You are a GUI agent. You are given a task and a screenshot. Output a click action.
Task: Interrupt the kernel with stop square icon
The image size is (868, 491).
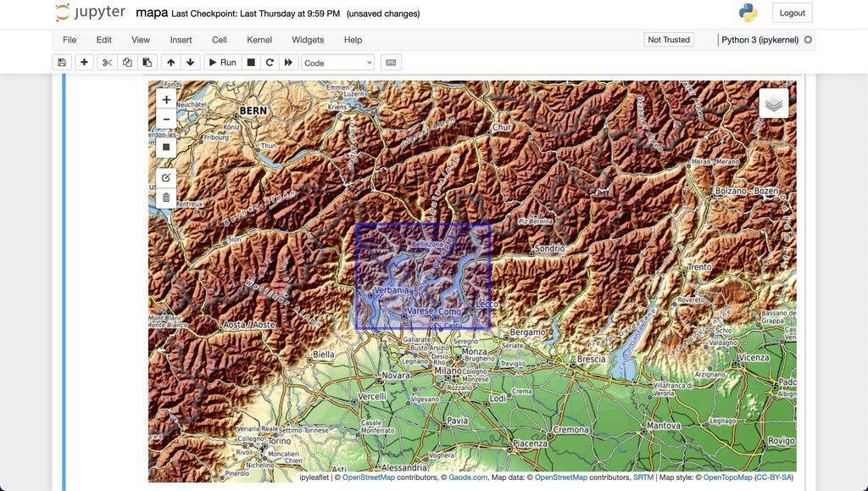[251, 63]
